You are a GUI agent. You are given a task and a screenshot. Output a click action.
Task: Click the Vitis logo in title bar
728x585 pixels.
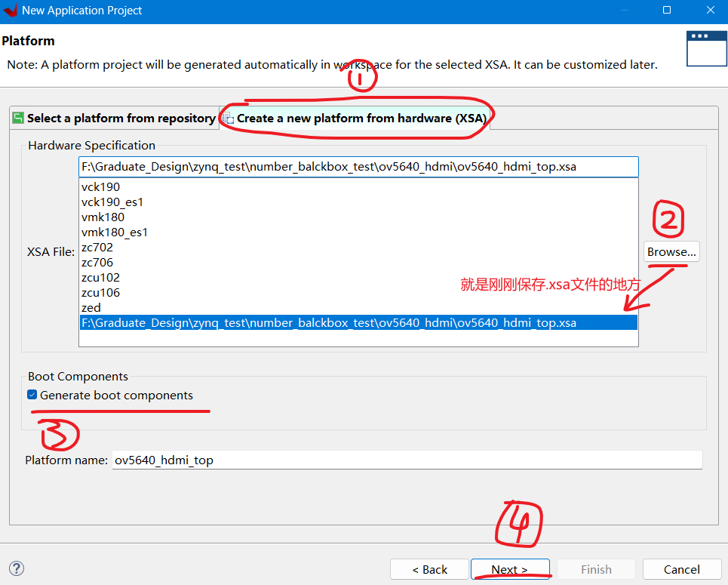10,11
